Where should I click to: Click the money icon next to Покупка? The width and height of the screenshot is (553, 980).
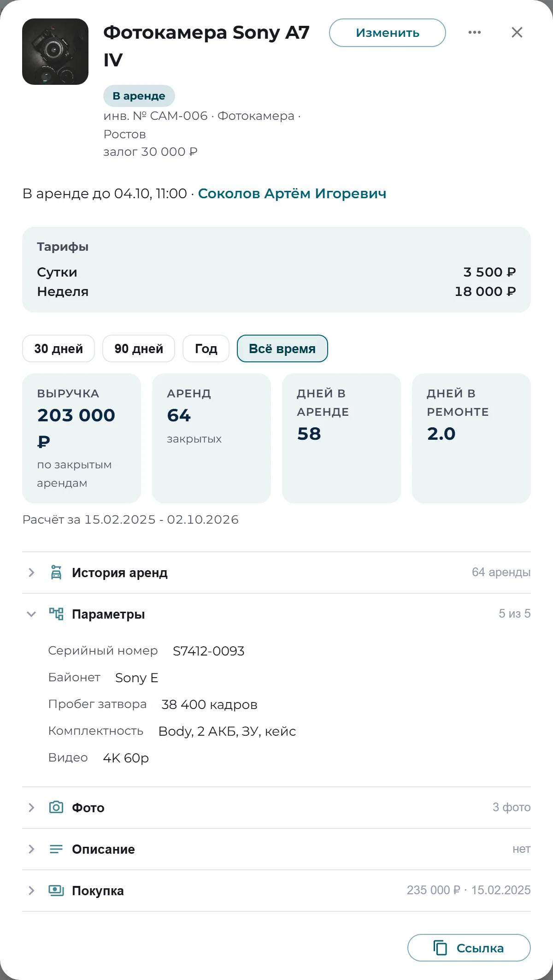[56, 891]
